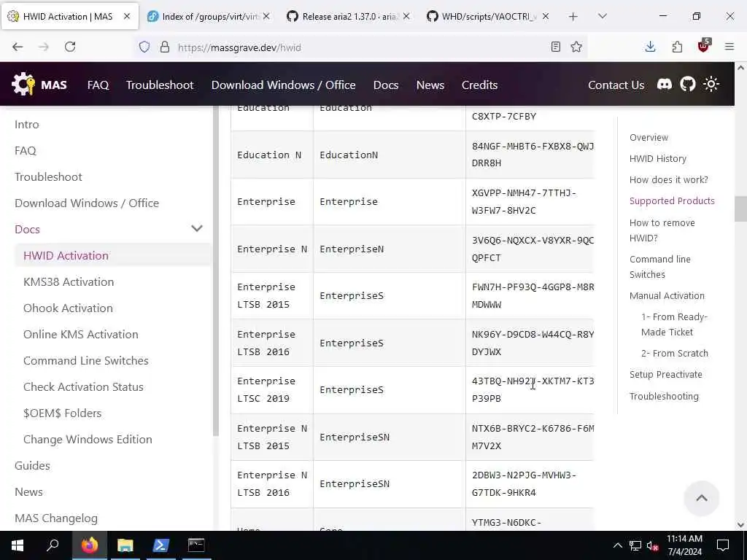Click the XGVPP-NMH47 Enterprise key cell
Viewport: 747px width, 560px height.
click(x=530, y=201)
